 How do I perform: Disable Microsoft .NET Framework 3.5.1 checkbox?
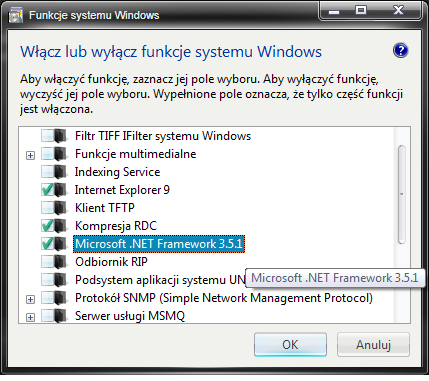(47, 244)
